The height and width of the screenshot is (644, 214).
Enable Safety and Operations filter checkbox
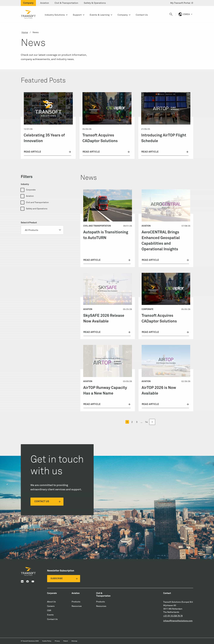tap(22, 209)
